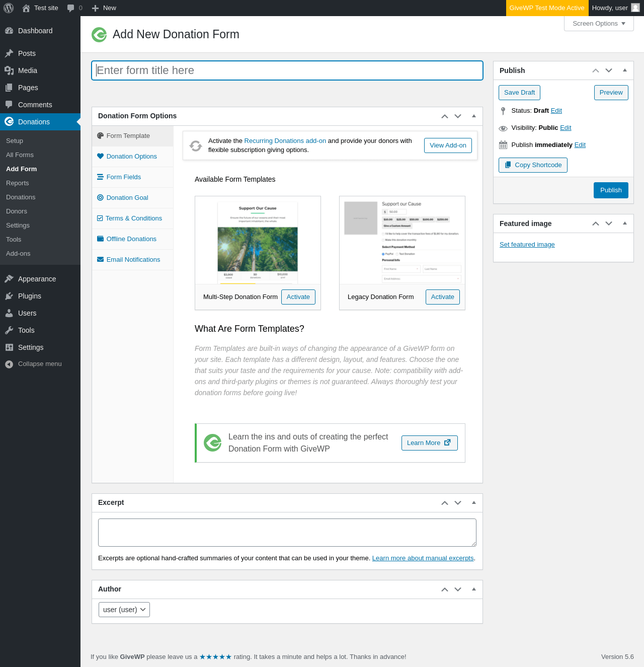Edit the publish immediately schedule
The width and height of the screenshot is (644, 667).
pos(580,145)
